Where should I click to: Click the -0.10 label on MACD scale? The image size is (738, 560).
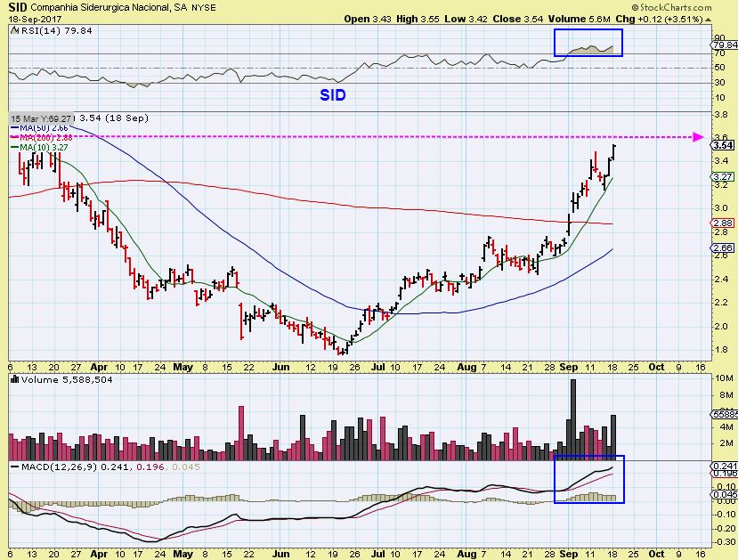pos(725,515)
